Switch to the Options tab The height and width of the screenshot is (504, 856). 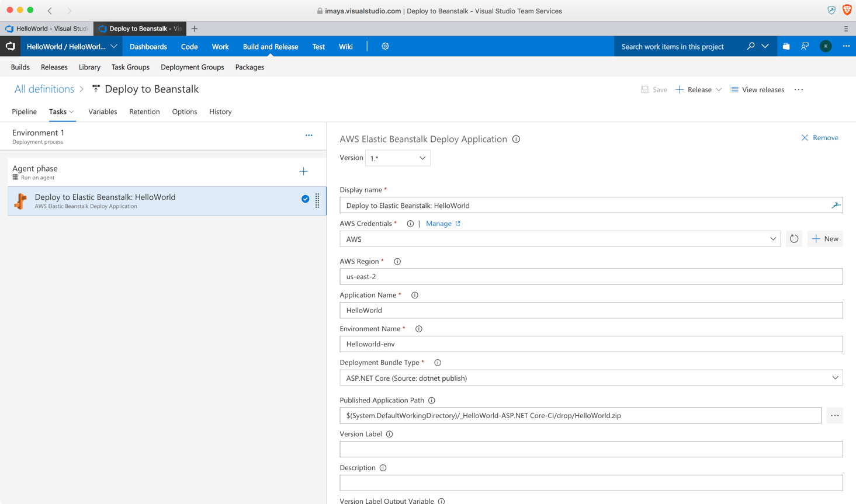click(x=185, y=112)
